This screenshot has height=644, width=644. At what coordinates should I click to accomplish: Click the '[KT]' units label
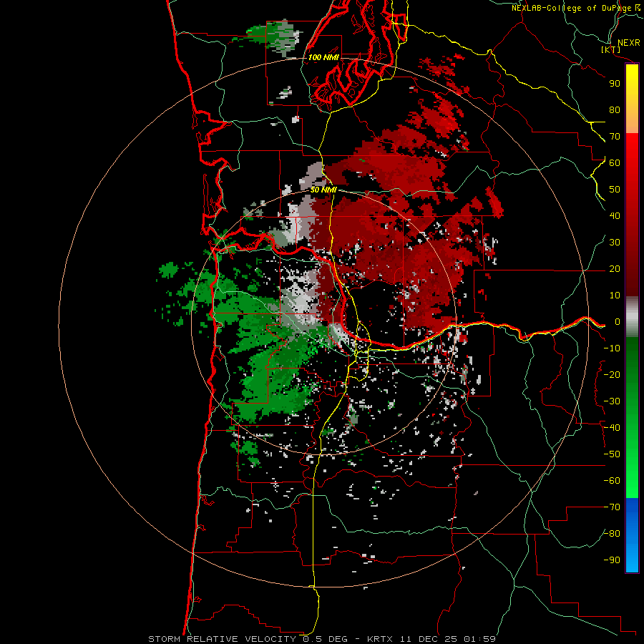pyautogui.click(x=611, y=49)
